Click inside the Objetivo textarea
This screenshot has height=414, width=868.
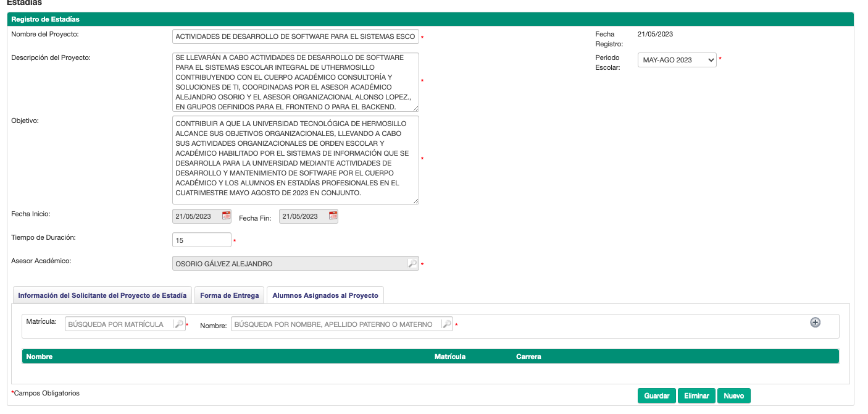(x=295, y=159)
